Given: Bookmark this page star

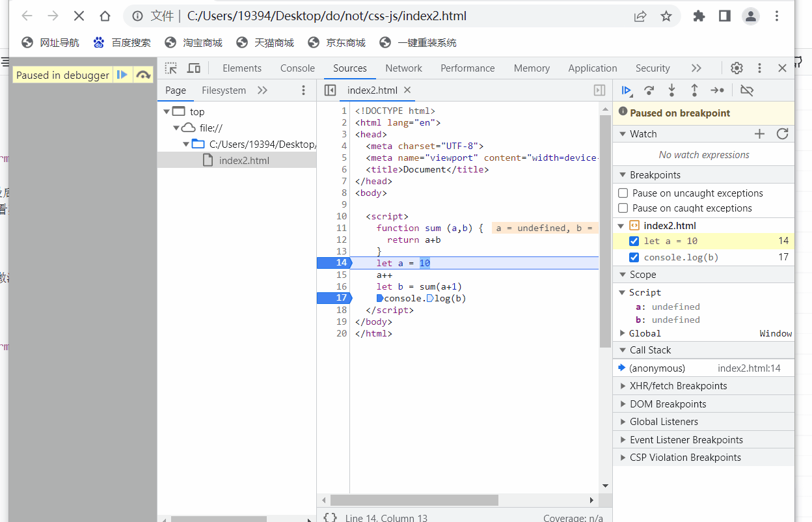Looking at the screenshot, I should (x=666, y=16).
